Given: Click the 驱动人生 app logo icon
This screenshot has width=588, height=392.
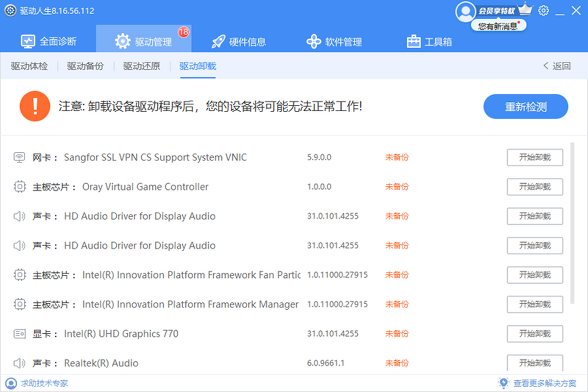Looking at the screenshot, I should coord(10,11).
